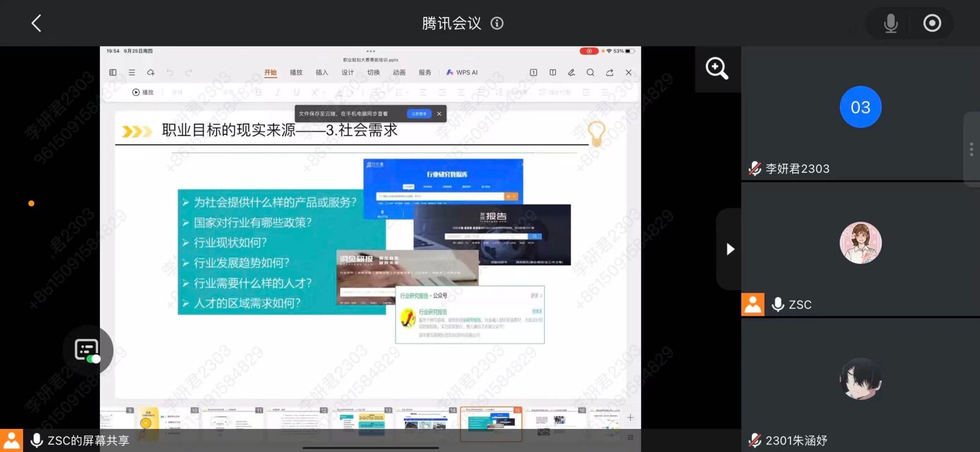Collapse the participant panel with the triangle arrow
This screenshot has width=980, height=452.
pyautogui.click(x=730, y=249)
